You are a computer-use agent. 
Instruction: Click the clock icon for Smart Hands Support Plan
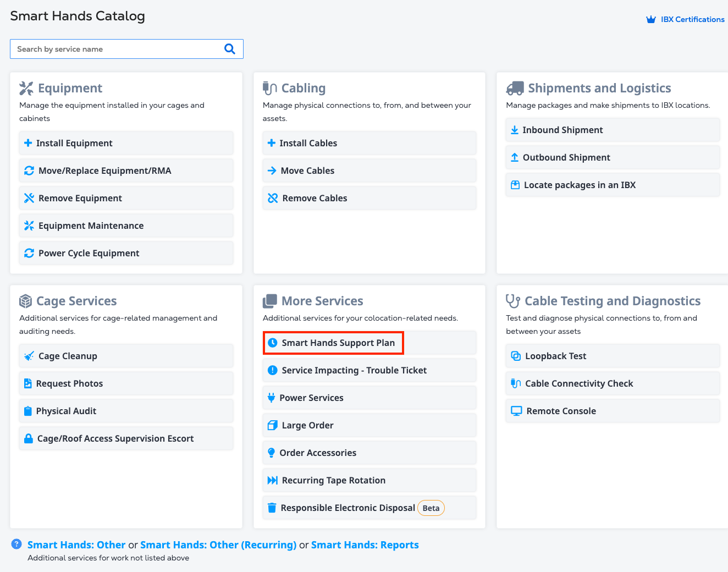273,343
